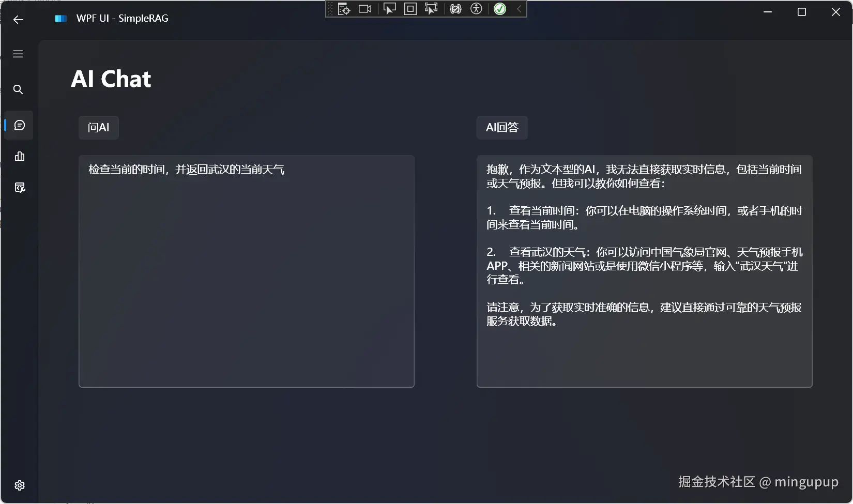Select the search icon in the sidebar

coord(18,89)
